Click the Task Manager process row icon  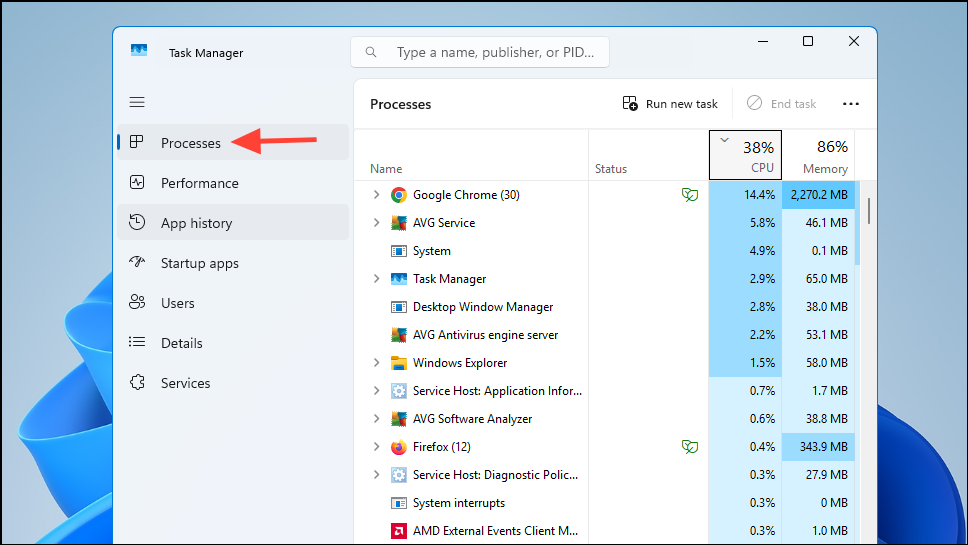pos(399,279)
